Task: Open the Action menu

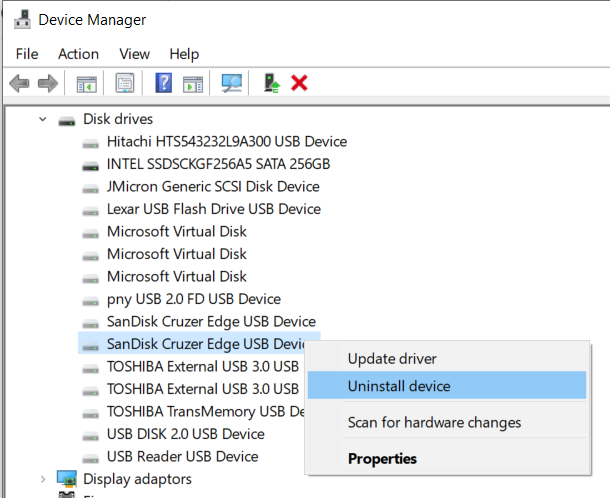Action: pyautogui.click(x=78, y=54)
